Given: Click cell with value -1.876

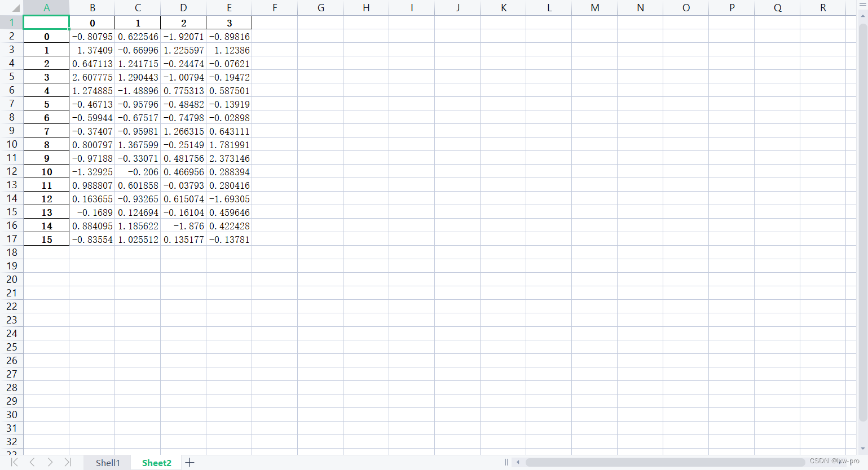Looking at the screenshot, I should tap(183, 225).
